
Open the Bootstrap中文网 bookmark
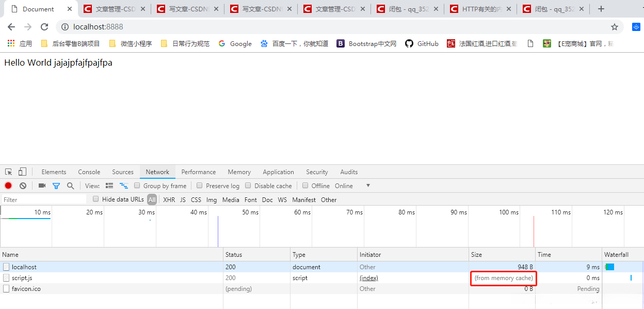click(x=366, y=44)
